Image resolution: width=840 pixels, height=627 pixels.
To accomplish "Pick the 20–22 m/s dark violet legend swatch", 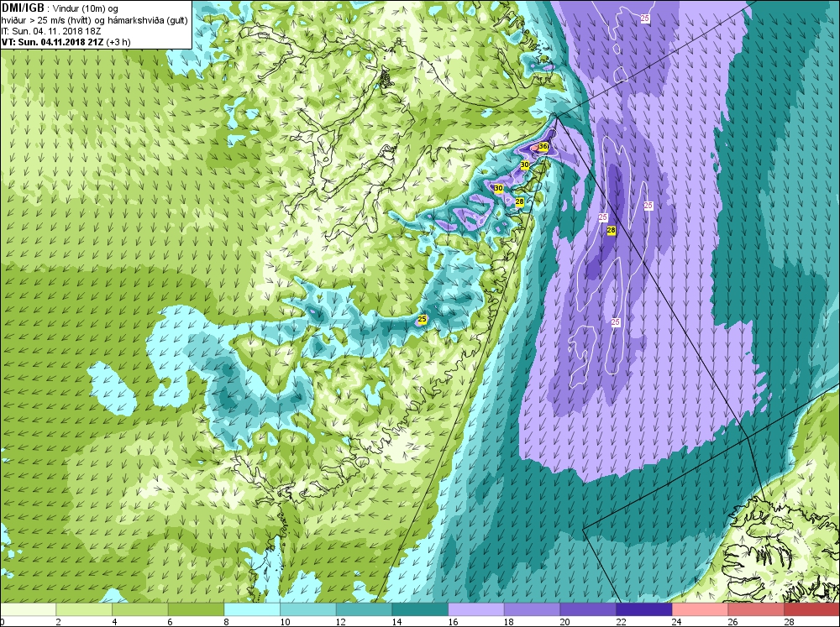I will tap(588, 609).
